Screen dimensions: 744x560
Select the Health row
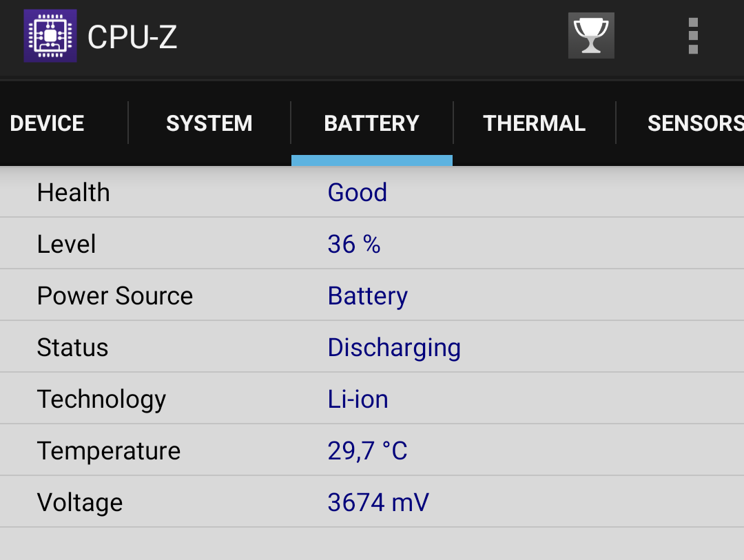[x=372, y=192]
